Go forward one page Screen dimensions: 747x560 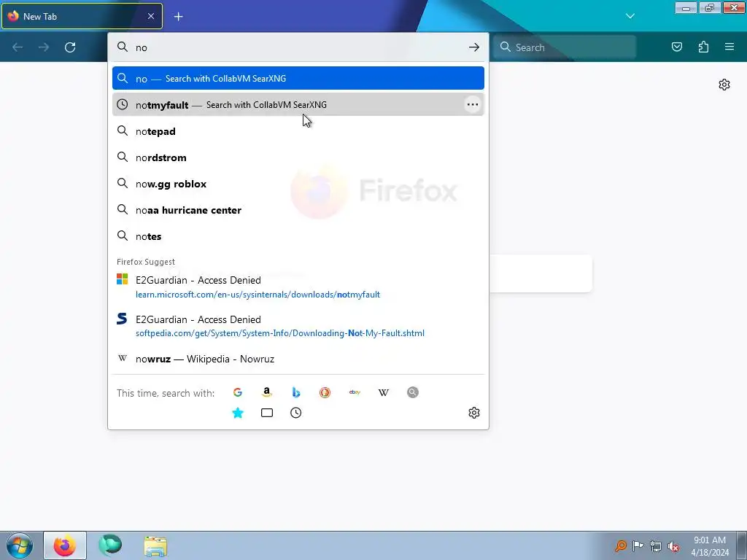click(44, 47)
